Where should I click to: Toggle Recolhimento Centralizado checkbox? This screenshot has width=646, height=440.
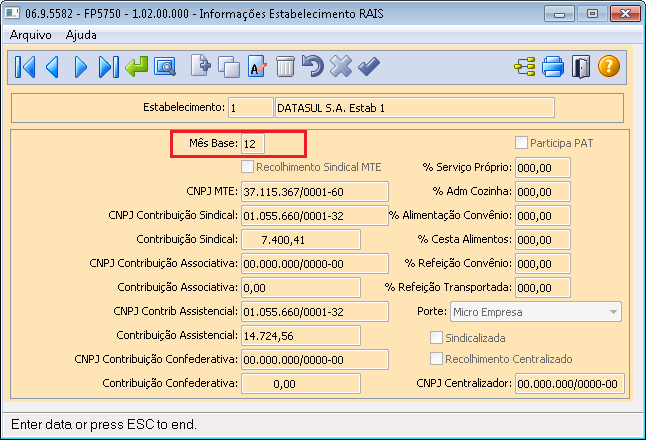point(436,359)
